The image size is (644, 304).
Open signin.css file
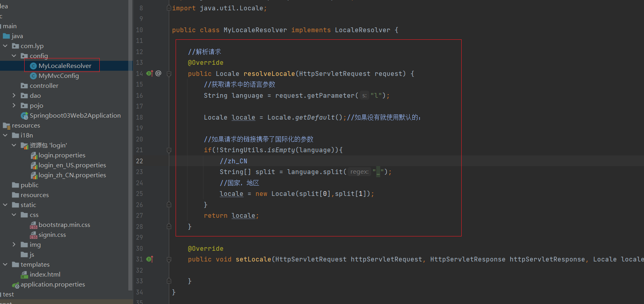(x=52, y=235)
